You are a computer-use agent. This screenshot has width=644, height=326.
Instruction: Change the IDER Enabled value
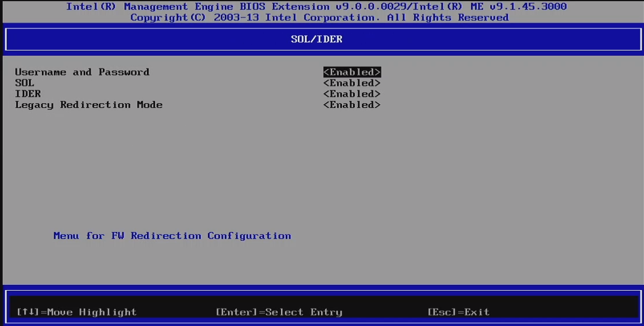click(352, 94)
